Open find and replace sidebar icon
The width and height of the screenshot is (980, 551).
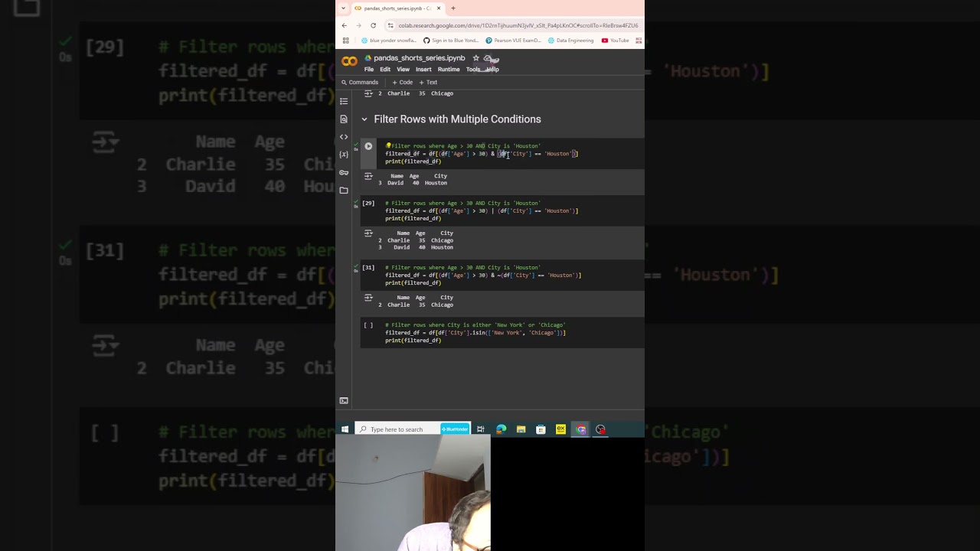pyautogui.click(x=344, y=119)
